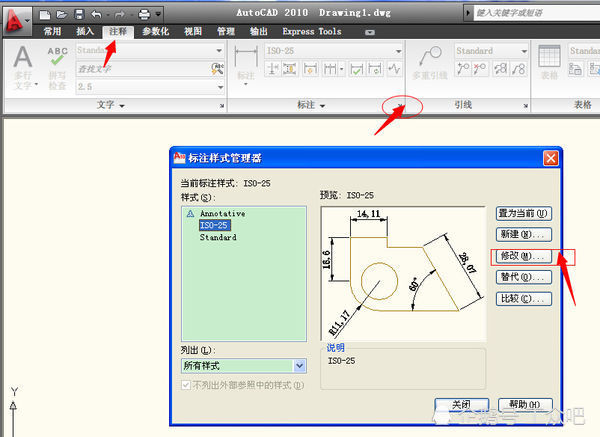Open the 所有样式 list dropdown
This screenshot has height=437, width=600.
(x=300, y=366)
